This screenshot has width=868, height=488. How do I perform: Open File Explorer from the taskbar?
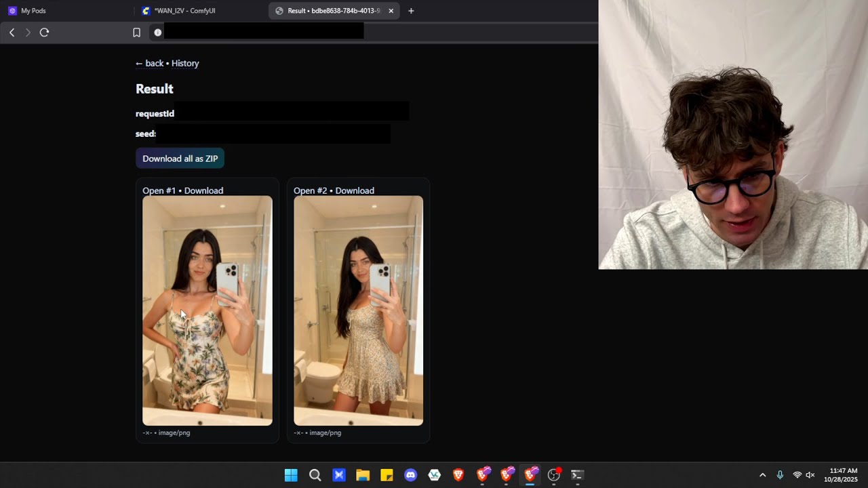(363, 475)
